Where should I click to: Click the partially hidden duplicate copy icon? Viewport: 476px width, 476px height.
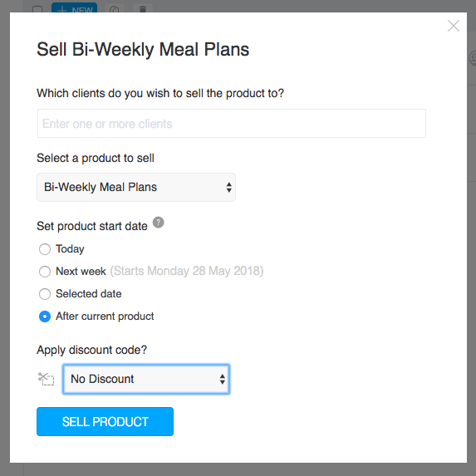(115, 9)
